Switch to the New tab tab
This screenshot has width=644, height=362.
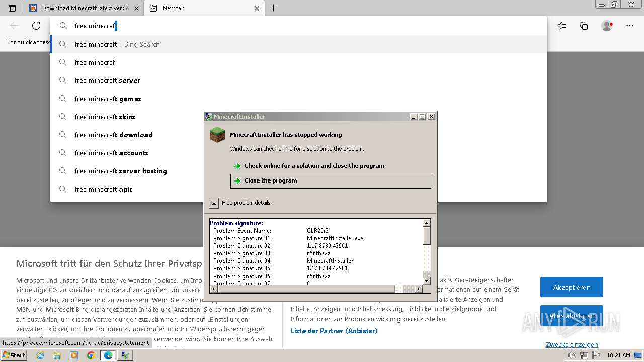(203, 8)
